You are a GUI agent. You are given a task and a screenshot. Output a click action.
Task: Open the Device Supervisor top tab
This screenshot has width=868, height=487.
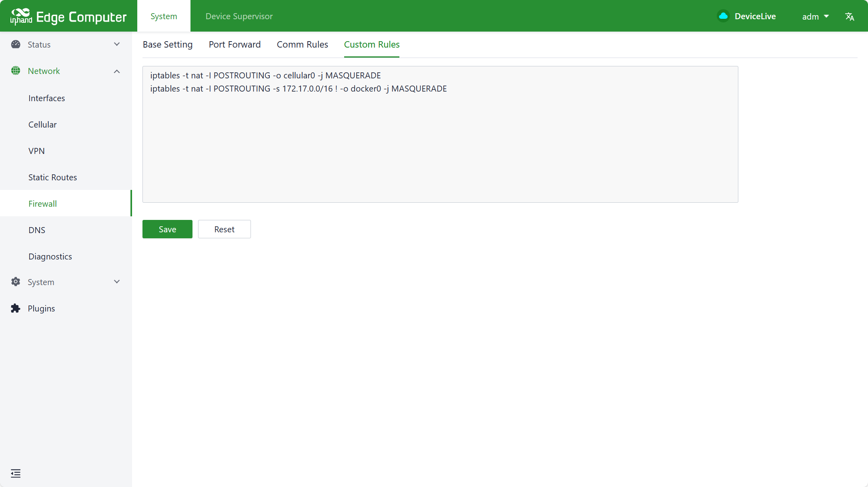[x=239, y=16]
